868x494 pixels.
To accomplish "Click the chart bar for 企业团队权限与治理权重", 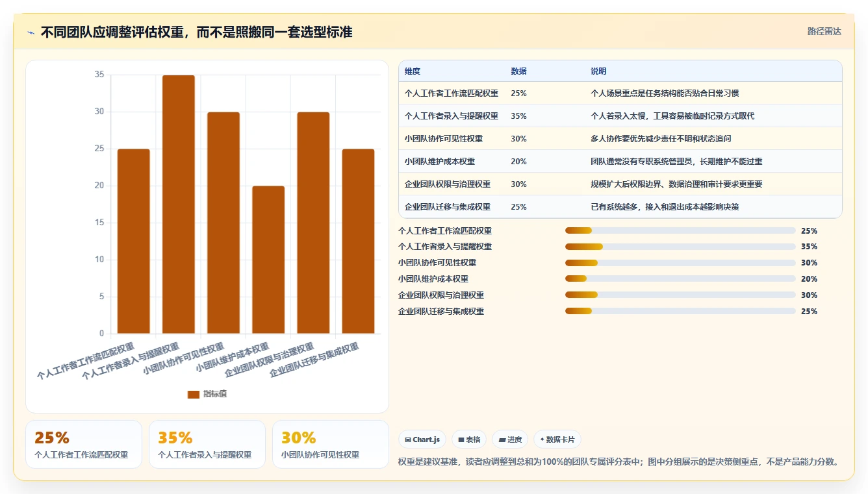I will pos(313,223).
